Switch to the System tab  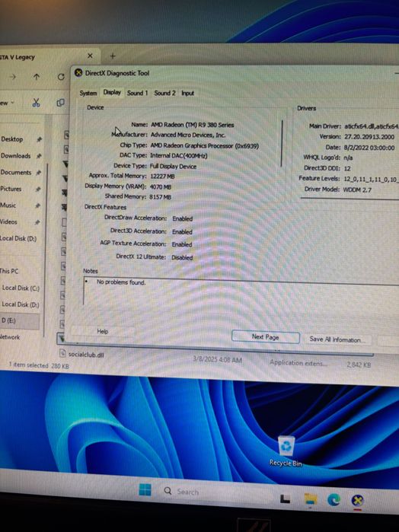point(88,93)
